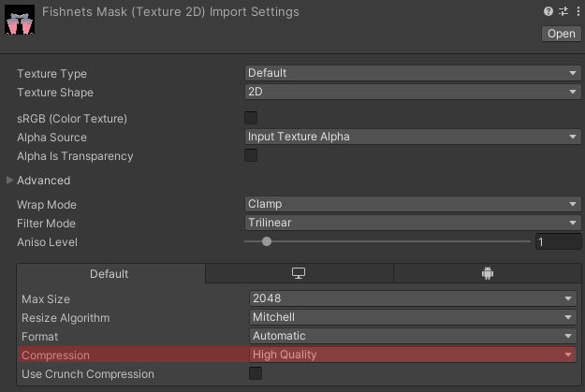Change Filter Mode from Trilinear

[412, 223]
